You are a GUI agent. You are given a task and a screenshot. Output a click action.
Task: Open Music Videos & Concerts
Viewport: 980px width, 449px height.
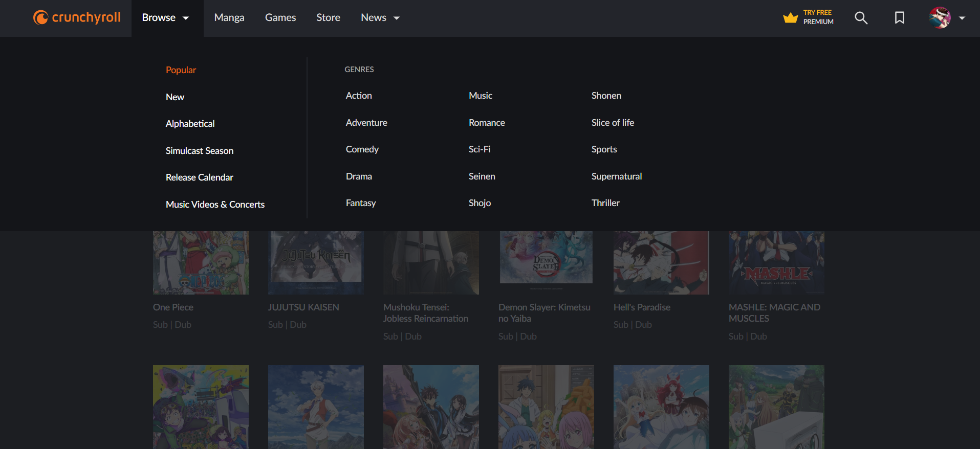pyautogui.click(x=215, y=205)
